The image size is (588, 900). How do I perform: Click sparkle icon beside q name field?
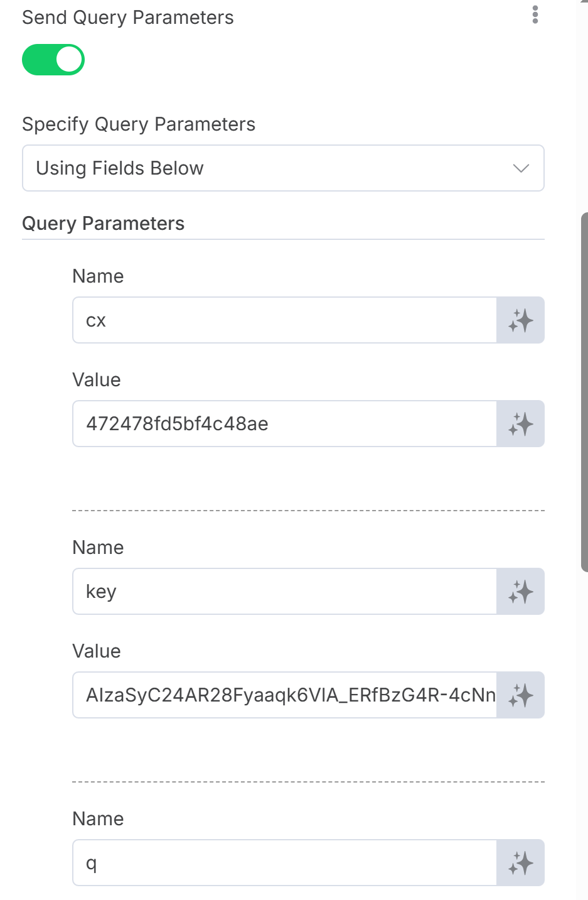click(521, 863)
